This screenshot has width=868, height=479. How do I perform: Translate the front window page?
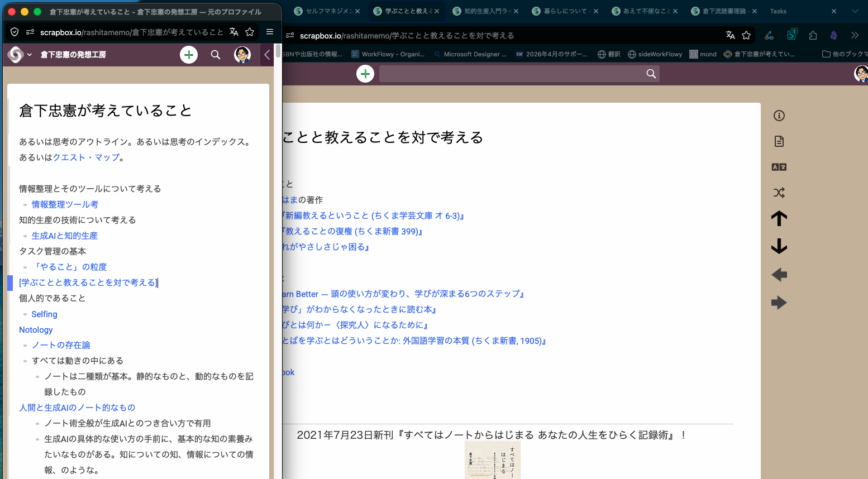pyautogui.click(x=234, y=32)
